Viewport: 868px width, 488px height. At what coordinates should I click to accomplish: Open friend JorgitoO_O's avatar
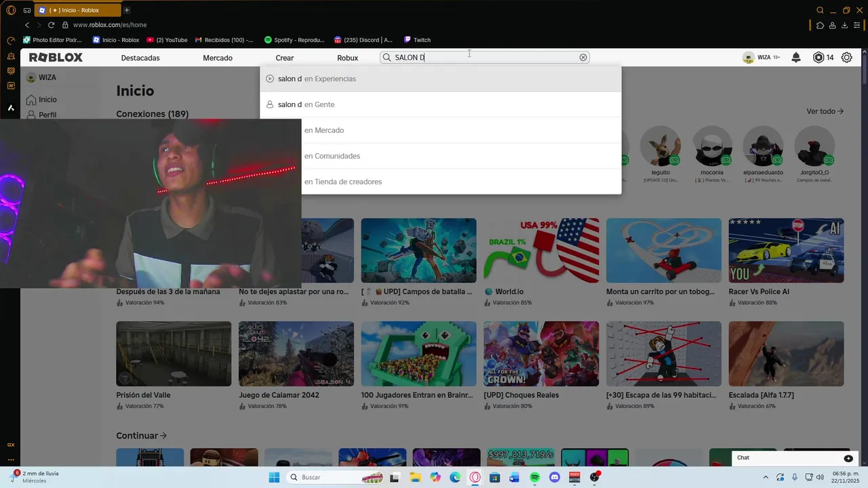pos(814,146)
